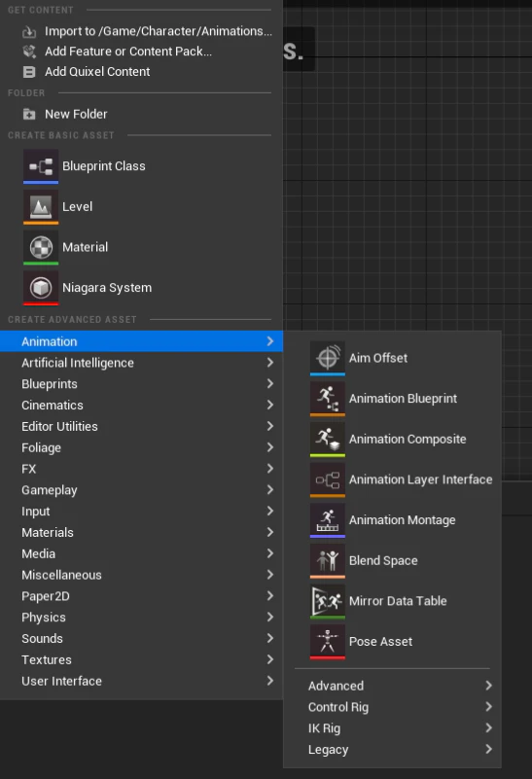Expand the IK Rig submenu
The height and width of the screenshot is (779, 532).
point(392,728)
